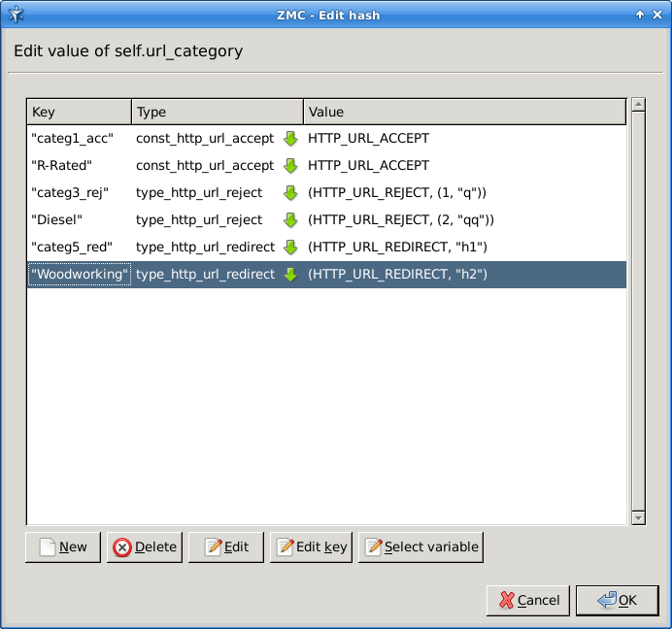Click the green arrow in Diesel row
The width and height of the screenshot is (672, 629).
(x=290, y=219)
